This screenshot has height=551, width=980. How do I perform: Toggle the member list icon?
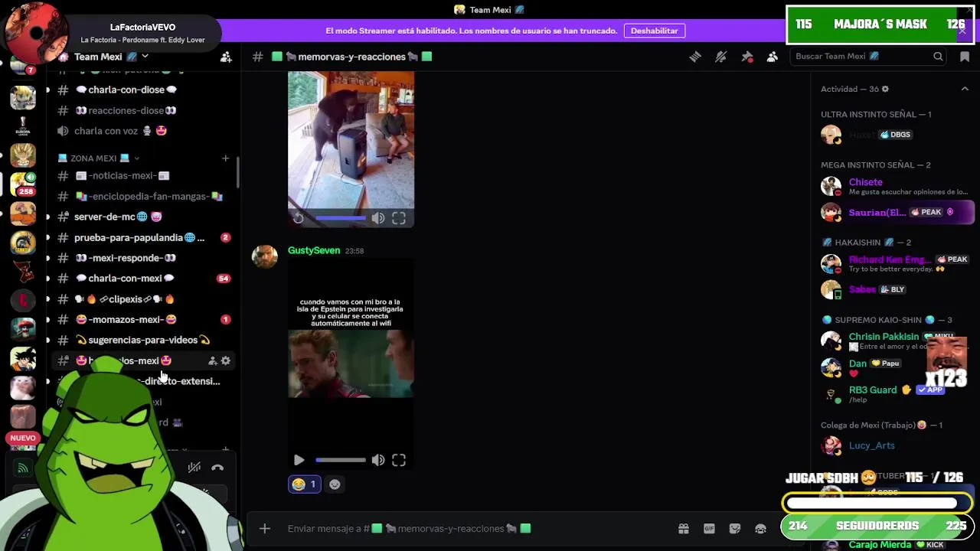click(773, 57)
